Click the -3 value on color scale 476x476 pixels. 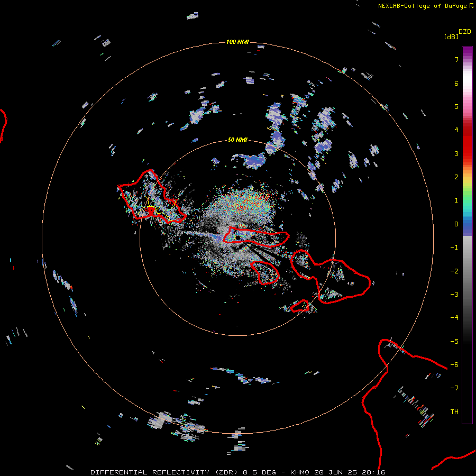(454, 295)
